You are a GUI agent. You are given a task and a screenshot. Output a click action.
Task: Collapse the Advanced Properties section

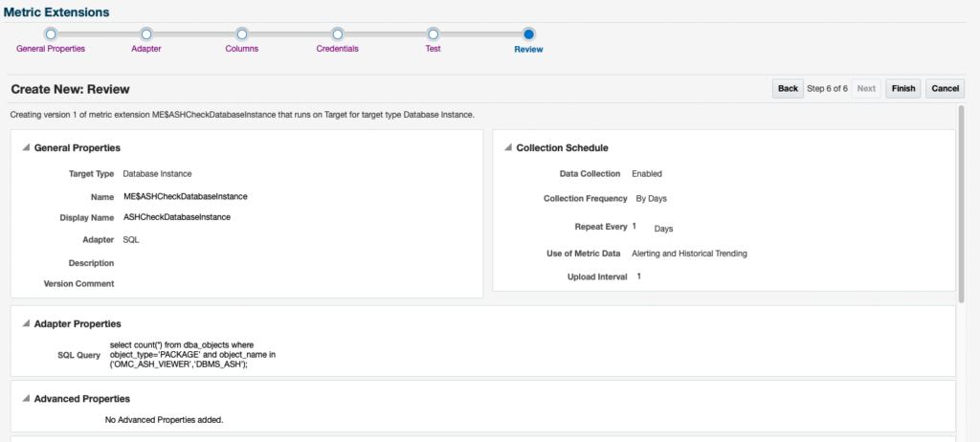[26, 398]
